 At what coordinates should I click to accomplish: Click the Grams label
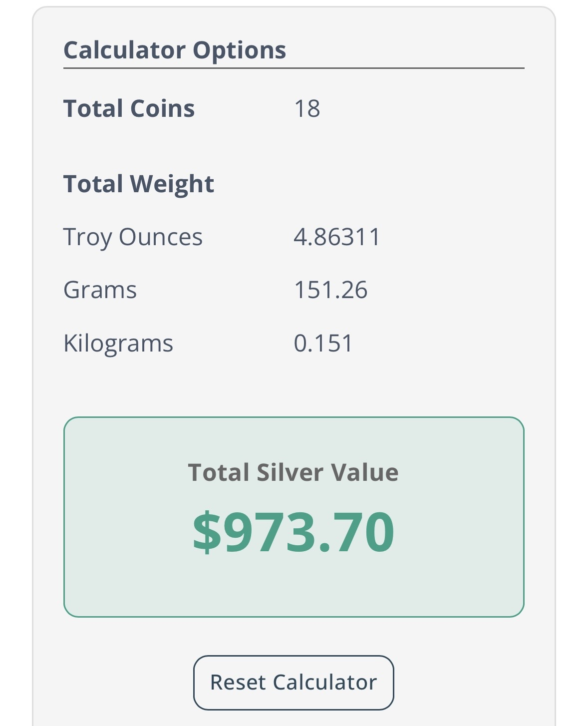point(100,290)
